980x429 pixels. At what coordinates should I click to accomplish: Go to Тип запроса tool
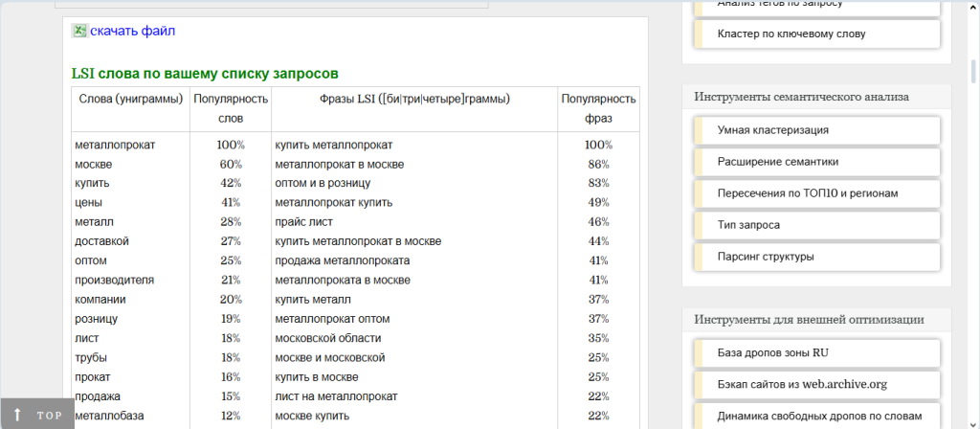(x=748, y=225)
